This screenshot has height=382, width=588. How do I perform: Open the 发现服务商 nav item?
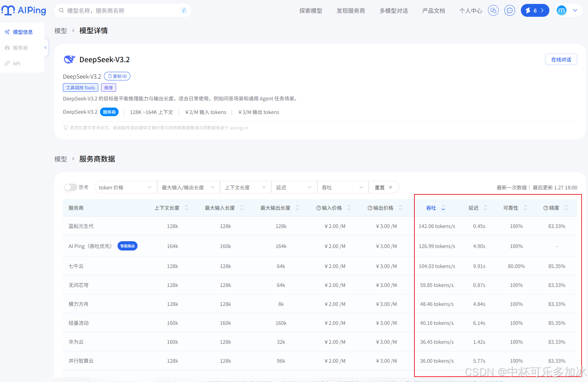(x=351, y=11)
